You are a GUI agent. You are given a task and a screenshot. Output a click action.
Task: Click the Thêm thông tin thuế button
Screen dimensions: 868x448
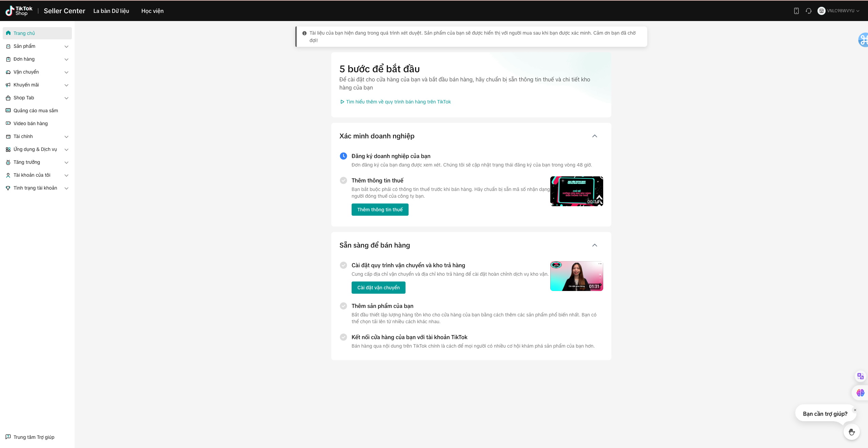click(380, 210)
